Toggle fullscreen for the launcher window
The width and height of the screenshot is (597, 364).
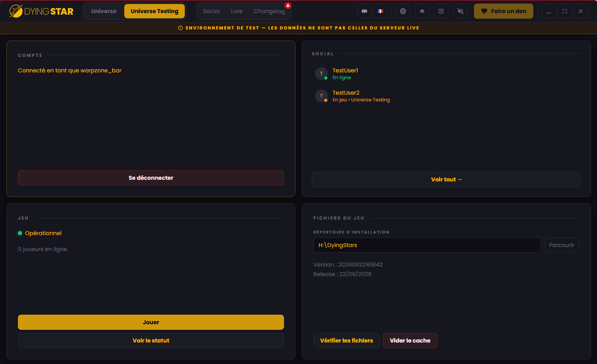pos(565,11)
